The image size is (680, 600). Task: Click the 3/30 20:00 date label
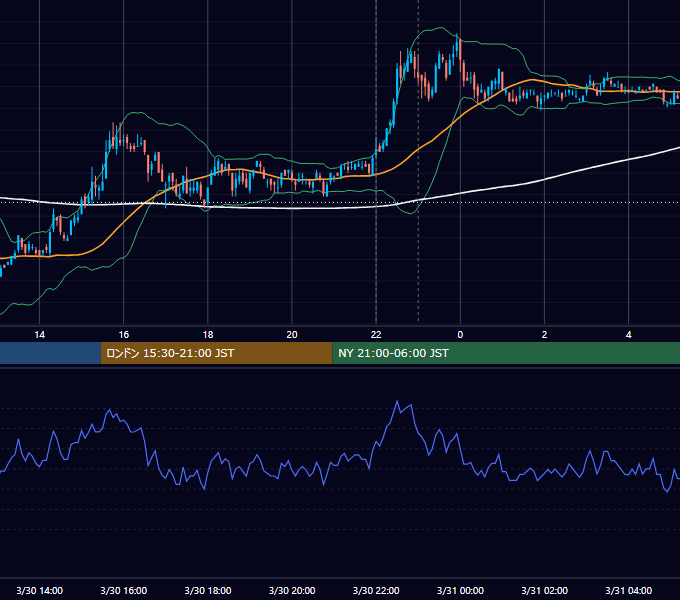[292, 590]
